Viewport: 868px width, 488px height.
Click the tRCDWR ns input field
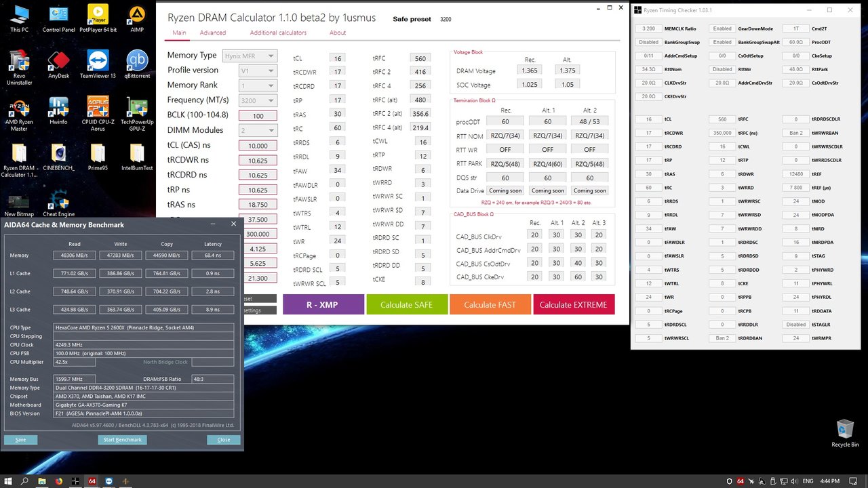click(x=258, y=160)
